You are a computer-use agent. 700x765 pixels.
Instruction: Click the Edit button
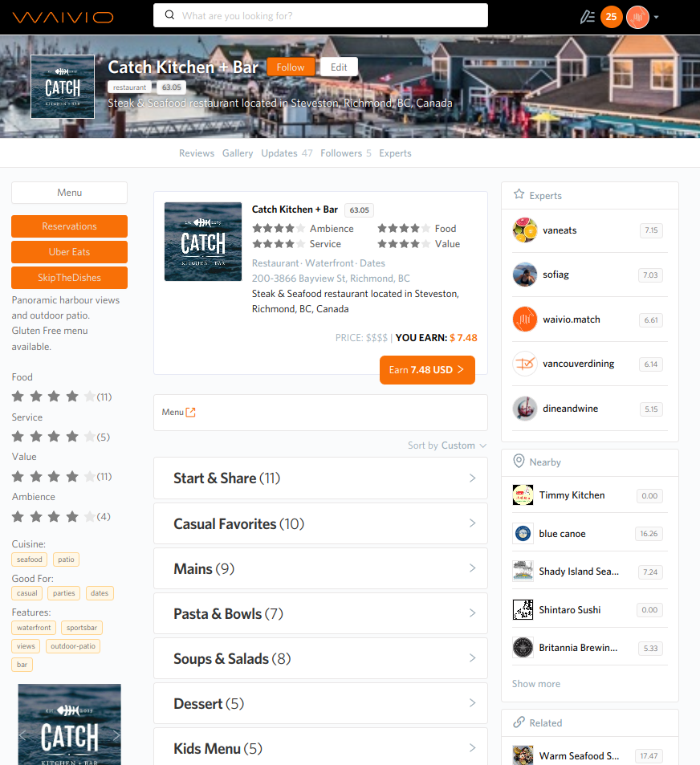tap(339, 67)
